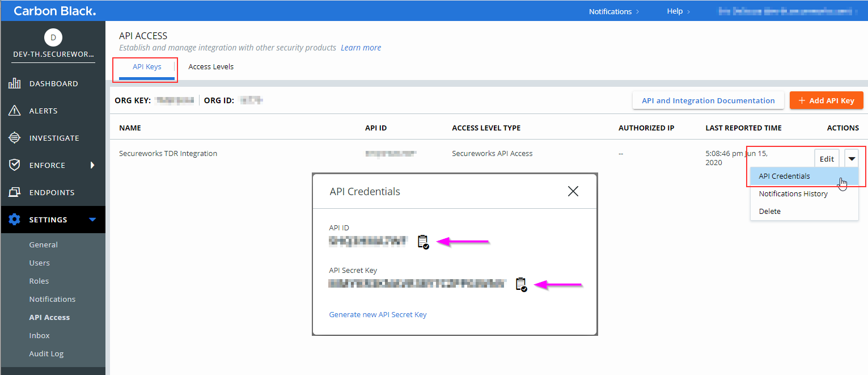Viewport: 868px width, 375px height.
Task: Collapse the Settings menu arrow
Action: (x=92, y=220)
